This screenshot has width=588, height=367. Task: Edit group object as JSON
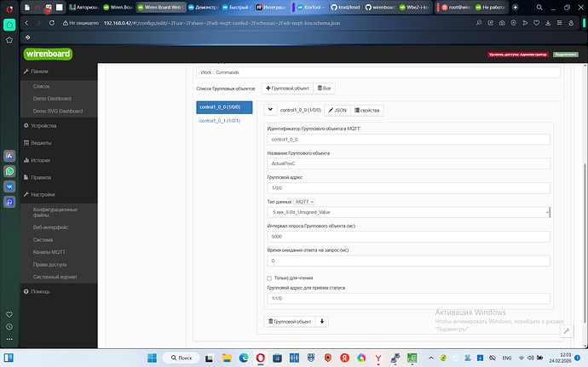[x=337, y=110]
